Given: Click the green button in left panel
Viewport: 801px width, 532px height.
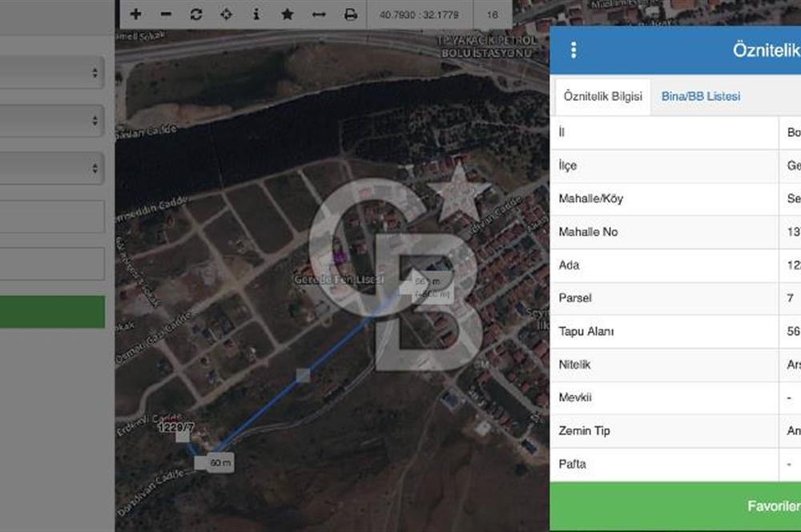Looking at the screenshot, I should click(52, 312).
